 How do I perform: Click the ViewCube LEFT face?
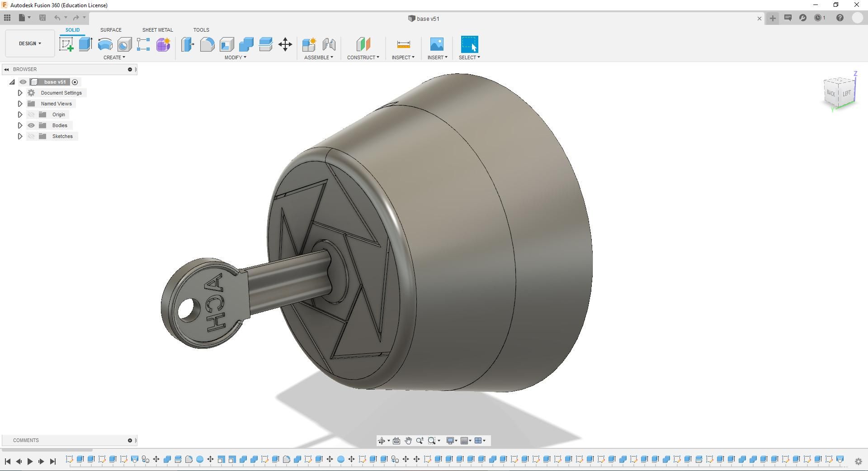[847, 93]
